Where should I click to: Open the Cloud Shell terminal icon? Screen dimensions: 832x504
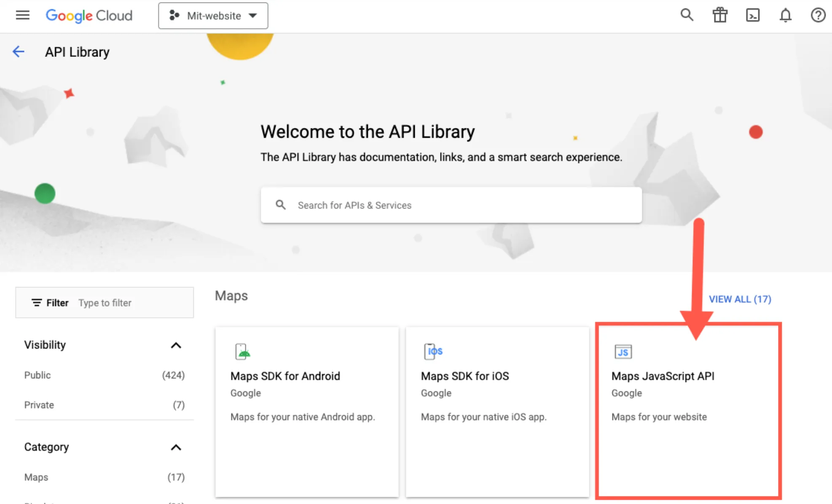tap(753, 15)
